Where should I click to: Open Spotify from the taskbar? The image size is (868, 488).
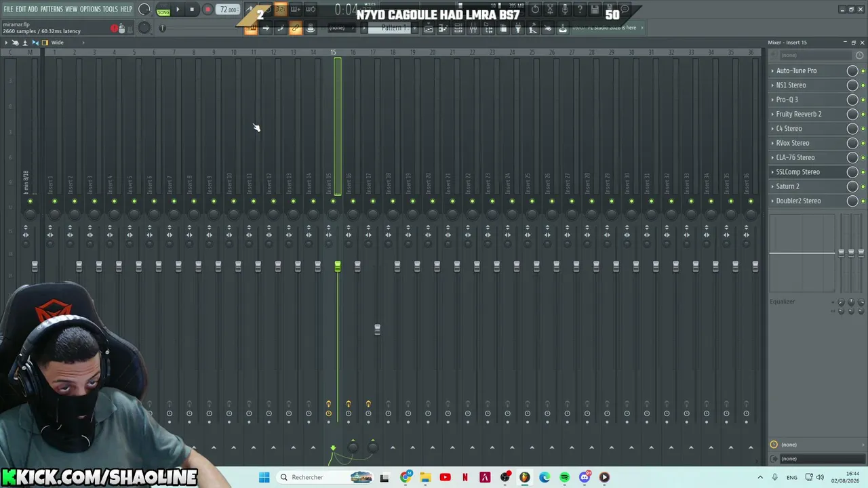click(x=564, y=477)
